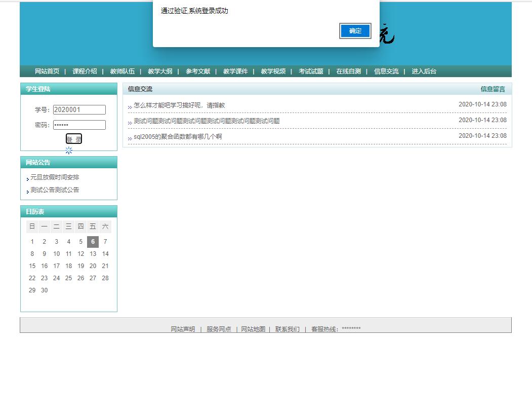Click the arrow icon before the "测试问题" message
This screenshot has height=414, width=532.
[x=130, y=122]
